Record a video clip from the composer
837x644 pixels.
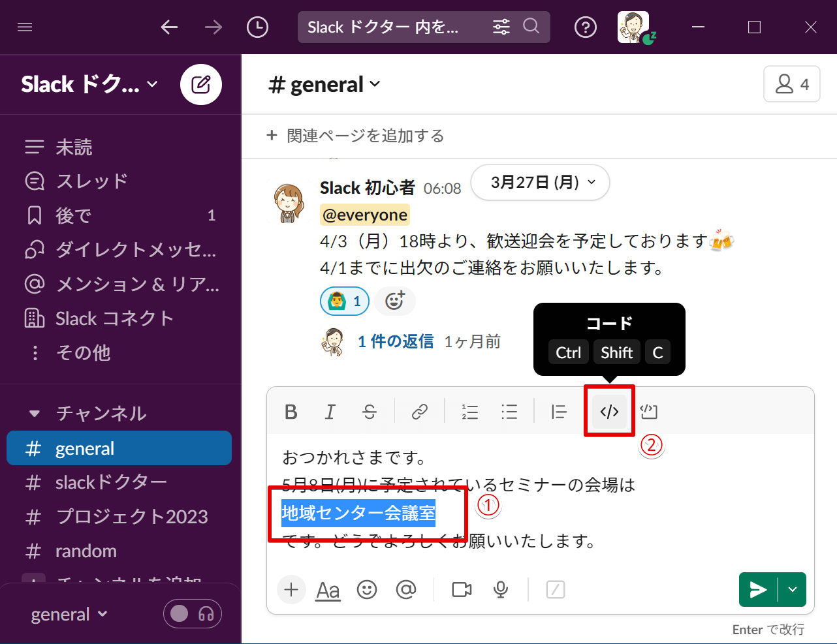click(x=461, y=589)
